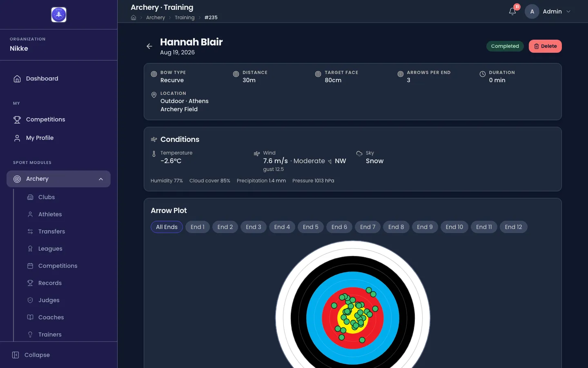Show arrows for End 8
The width and height of the screenshot is (588, 368).
(x=396, y=227)
